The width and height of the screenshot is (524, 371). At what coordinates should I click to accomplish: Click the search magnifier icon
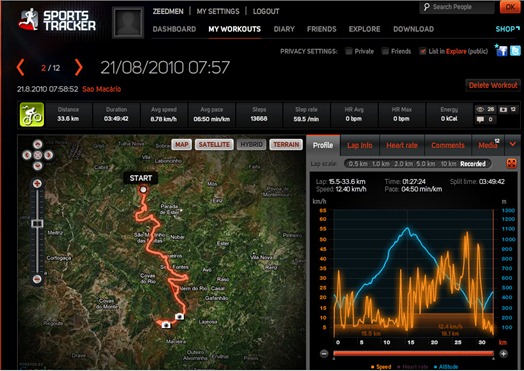click(x=426, y=7)
